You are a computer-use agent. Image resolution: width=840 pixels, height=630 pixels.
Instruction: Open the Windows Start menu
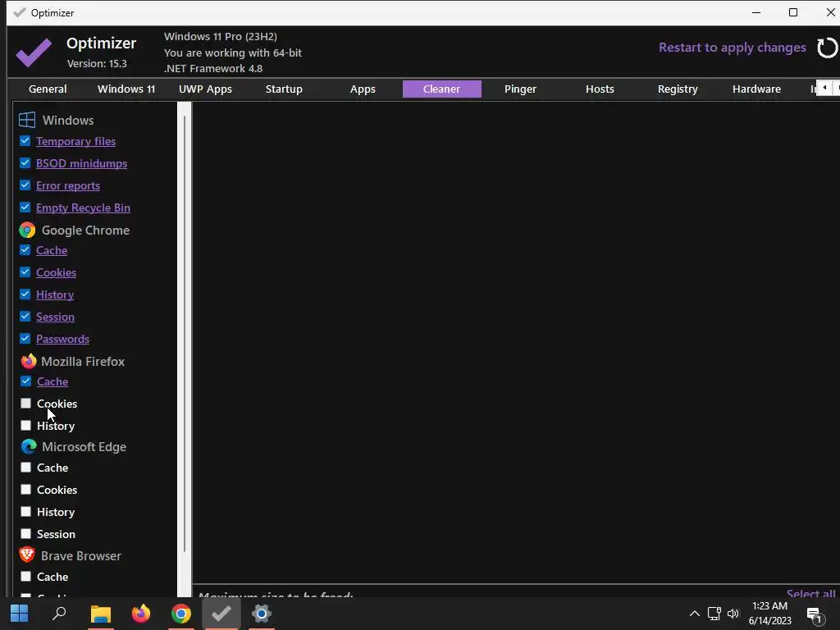pyautogui.click(x=20, y=614)
